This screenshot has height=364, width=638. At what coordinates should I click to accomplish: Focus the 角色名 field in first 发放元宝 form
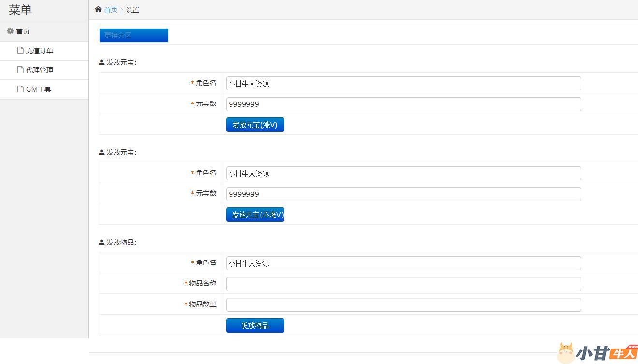pos(403,84)
